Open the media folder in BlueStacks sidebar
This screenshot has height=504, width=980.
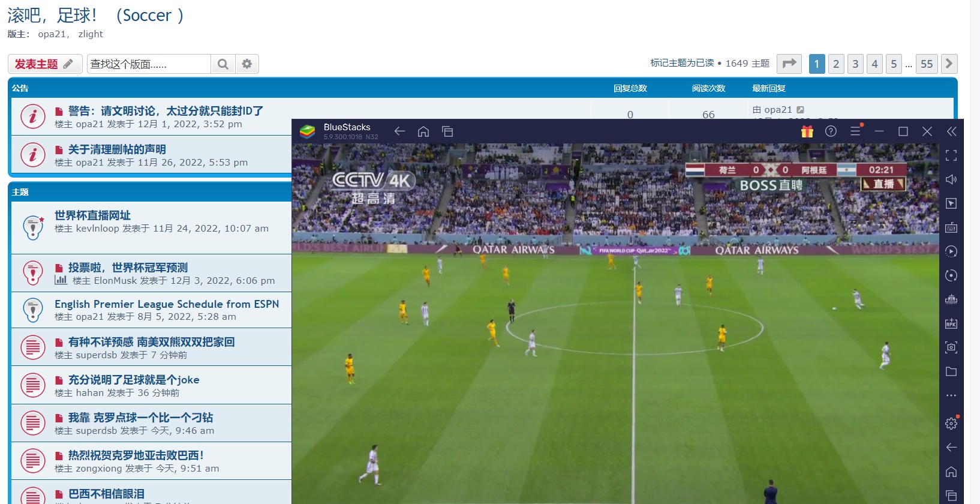(951, 371)
